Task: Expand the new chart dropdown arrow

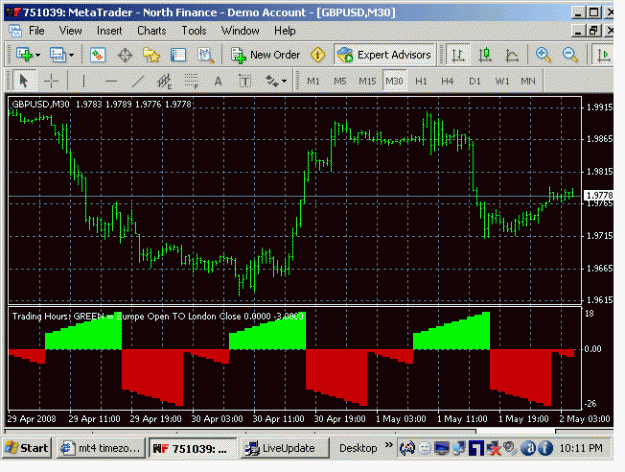Action: click(38, 55)
